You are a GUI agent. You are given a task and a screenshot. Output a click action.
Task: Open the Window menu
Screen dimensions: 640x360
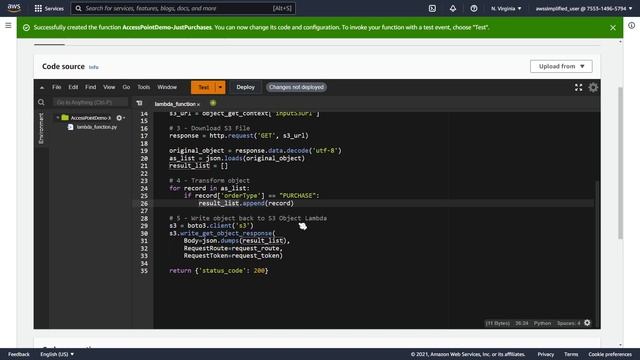167,87
